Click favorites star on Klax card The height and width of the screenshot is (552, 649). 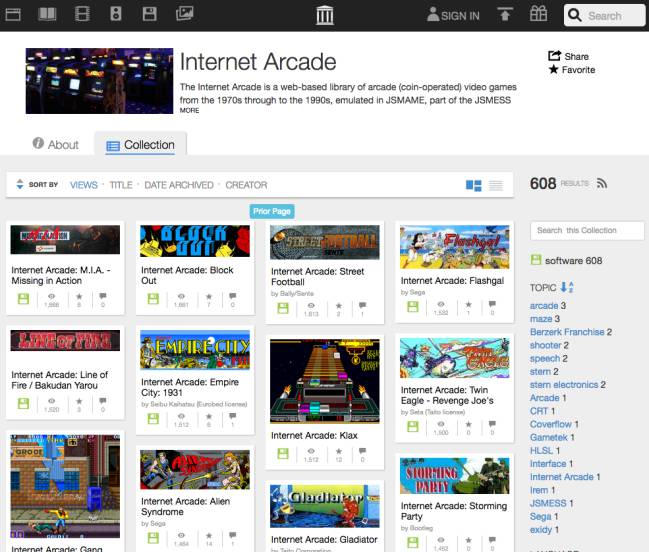click(339, 451)
